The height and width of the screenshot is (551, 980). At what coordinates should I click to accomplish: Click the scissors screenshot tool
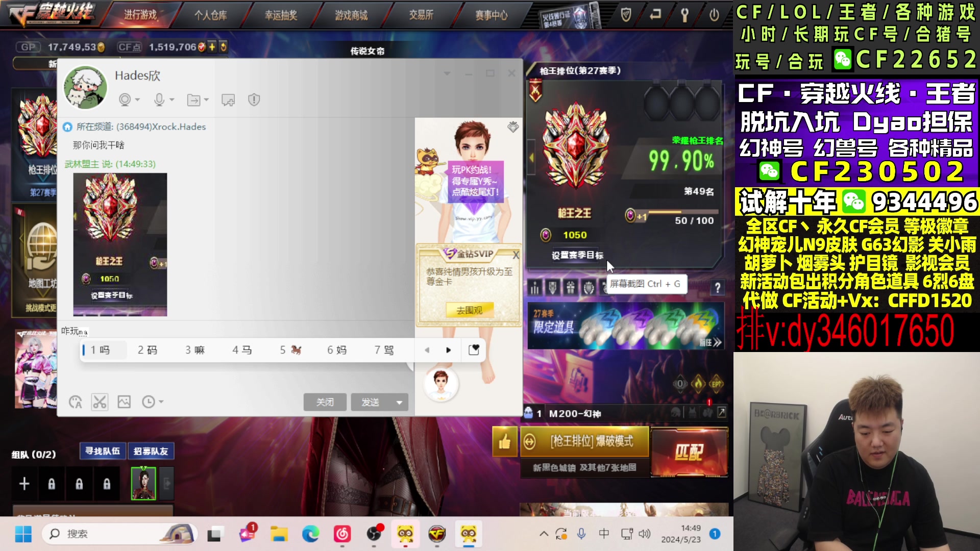tap(100, 402)
